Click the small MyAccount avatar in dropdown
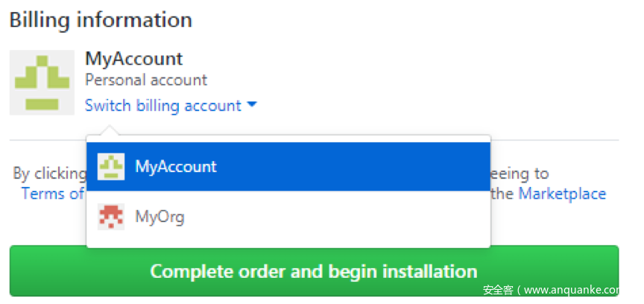644x304 pixels. 111,167
